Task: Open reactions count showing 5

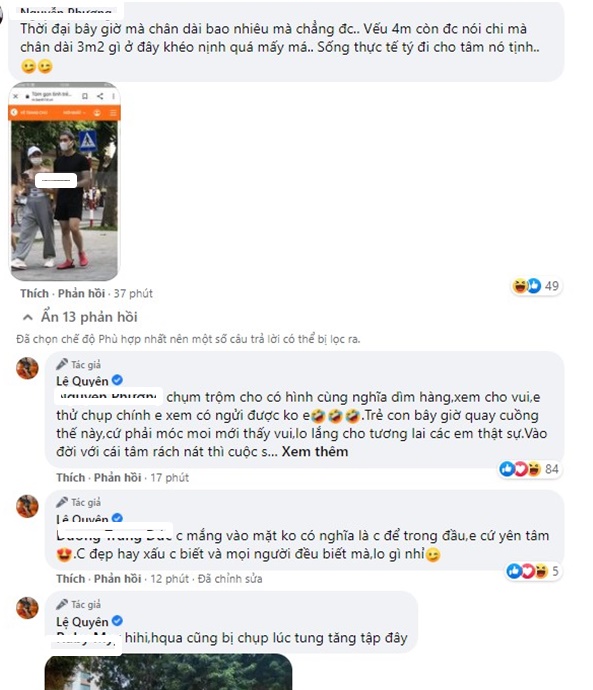Action: (533, 571)
